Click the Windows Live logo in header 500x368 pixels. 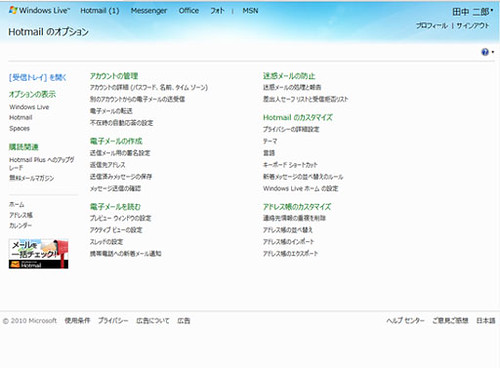(39, 11)
